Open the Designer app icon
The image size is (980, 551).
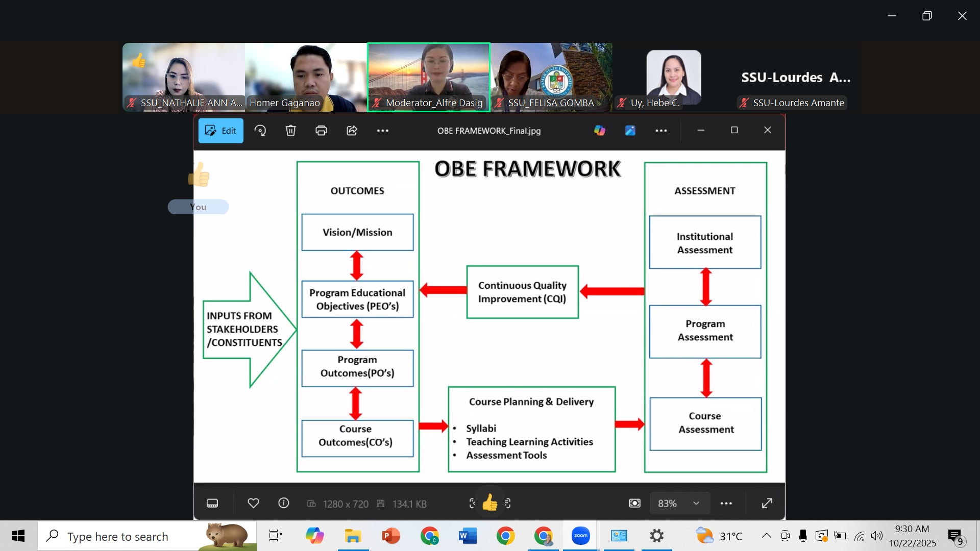pos(630,131)
